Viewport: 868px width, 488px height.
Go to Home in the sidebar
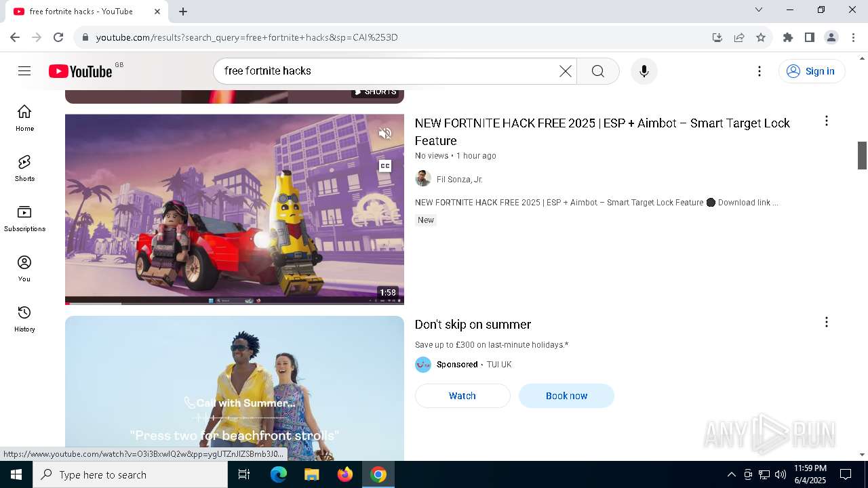click(24, 118)
